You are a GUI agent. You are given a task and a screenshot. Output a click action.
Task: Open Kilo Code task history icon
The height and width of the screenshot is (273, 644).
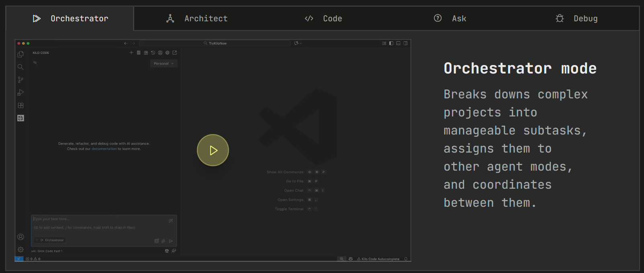153,53
